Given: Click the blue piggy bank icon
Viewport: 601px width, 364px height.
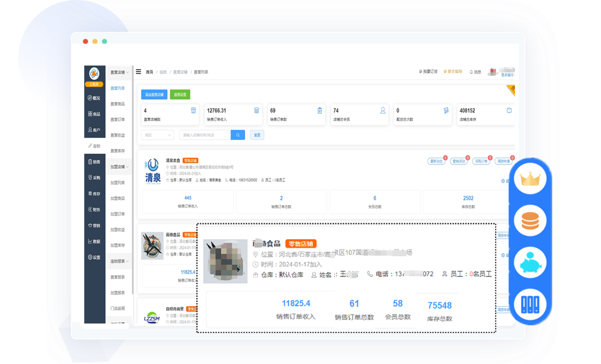Looking at the screenshot, I should [530, 263].
